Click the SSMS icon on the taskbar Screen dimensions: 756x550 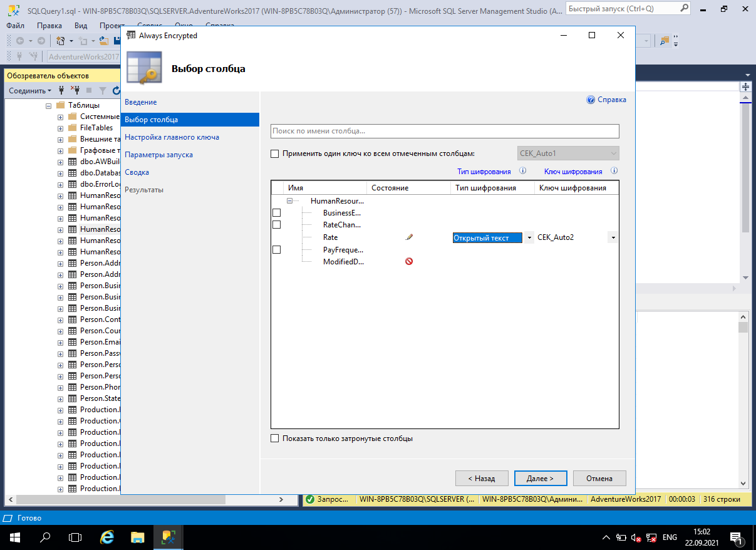168,537
